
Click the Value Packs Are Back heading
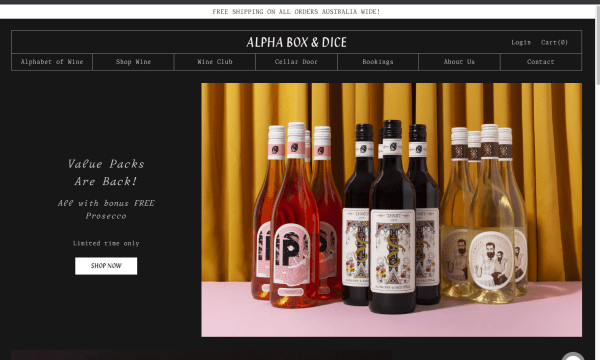(x=106, y=173)
